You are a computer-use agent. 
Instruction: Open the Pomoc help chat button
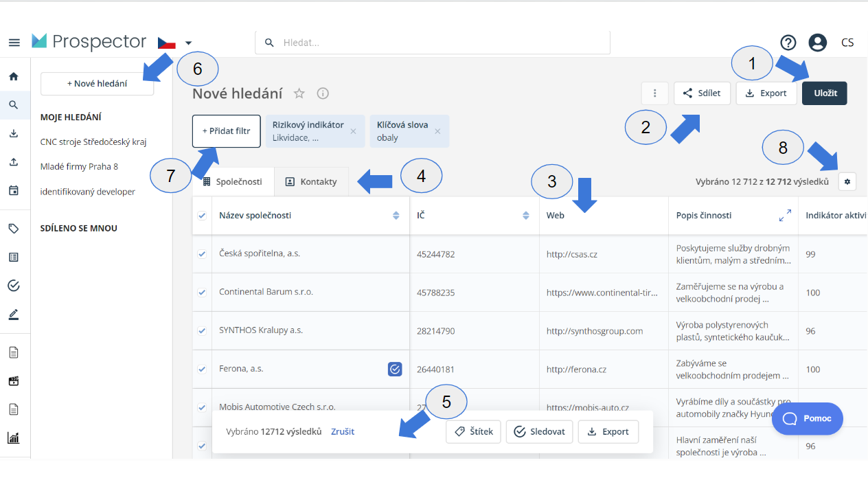pos(808,419)
